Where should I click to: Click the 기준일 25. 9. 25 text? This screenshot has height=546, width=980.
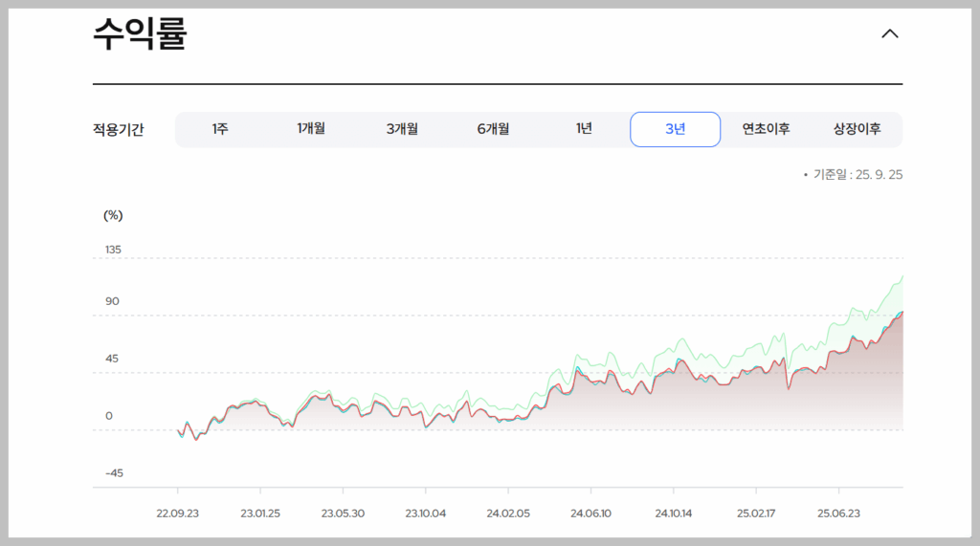coord(857,174)
